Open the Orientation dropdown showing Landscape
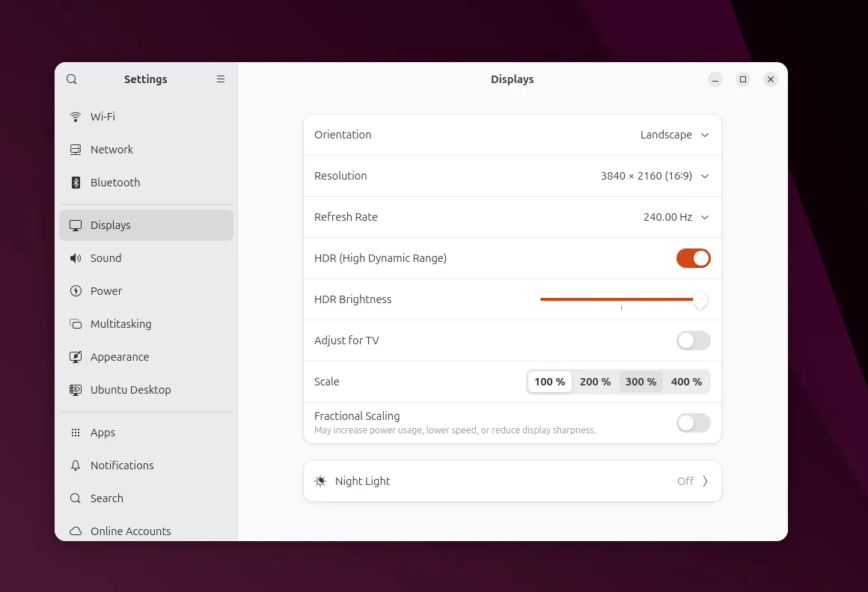 click(674, 135)
